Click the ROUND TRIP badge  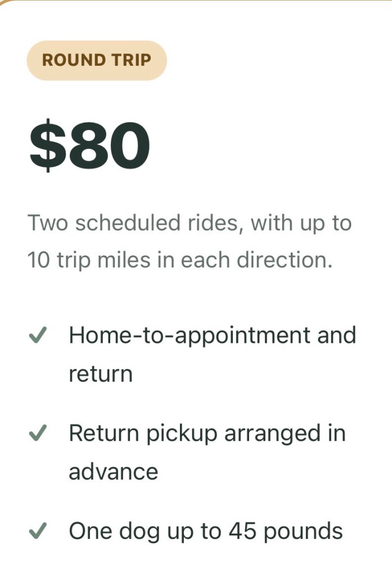pyautogui.click(x=97, y=60)
